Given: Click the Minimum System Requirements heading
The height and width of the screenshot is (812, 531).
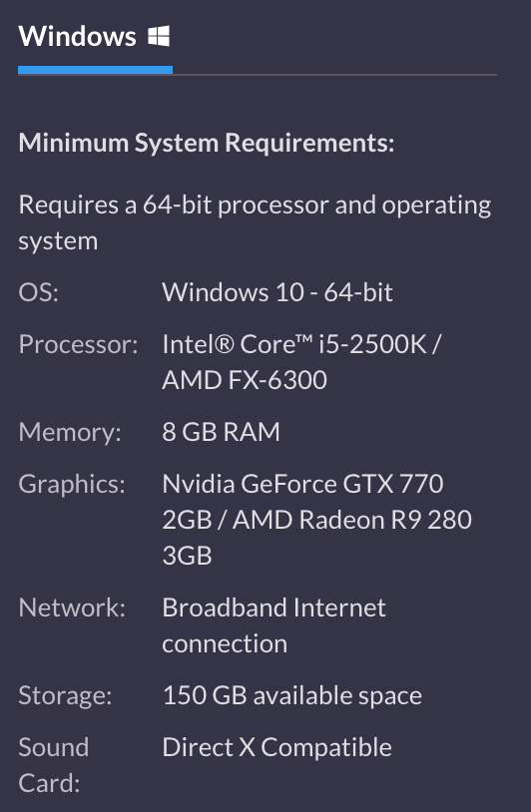Looking at the screenshot, I should pos(207,143).
